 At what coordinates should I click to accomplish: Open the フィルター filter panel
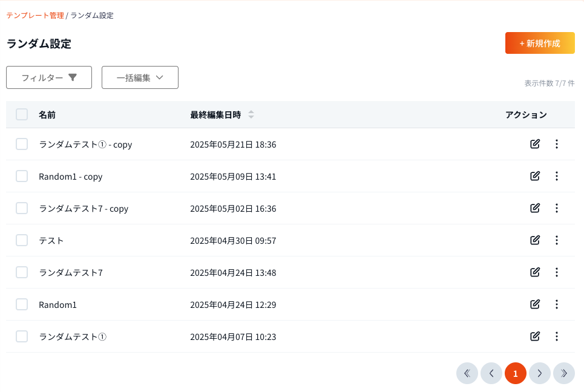click(x=49, y=77)
